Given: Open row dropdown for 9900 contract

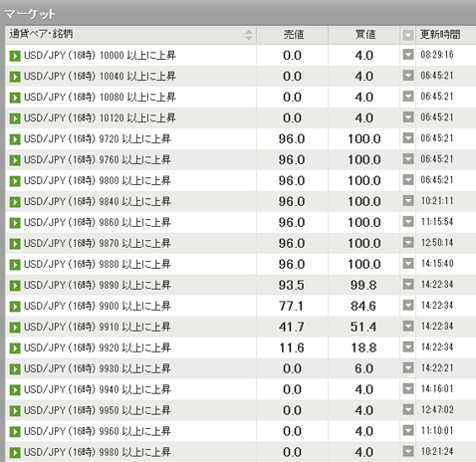Looking at the screenshot, I should pos(408,305).
